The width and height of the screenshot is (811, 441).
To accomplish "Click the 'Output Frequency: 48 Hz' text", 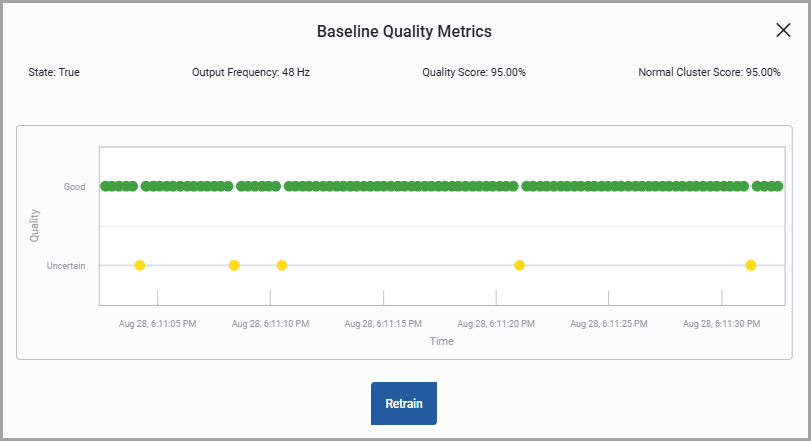I will [x=251, y=73].
